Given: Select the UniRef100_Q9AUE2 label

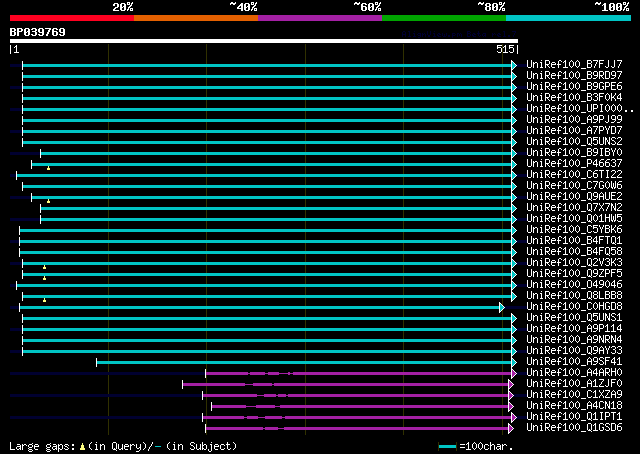Looking at the screenshot, I should tap(574, 197).
